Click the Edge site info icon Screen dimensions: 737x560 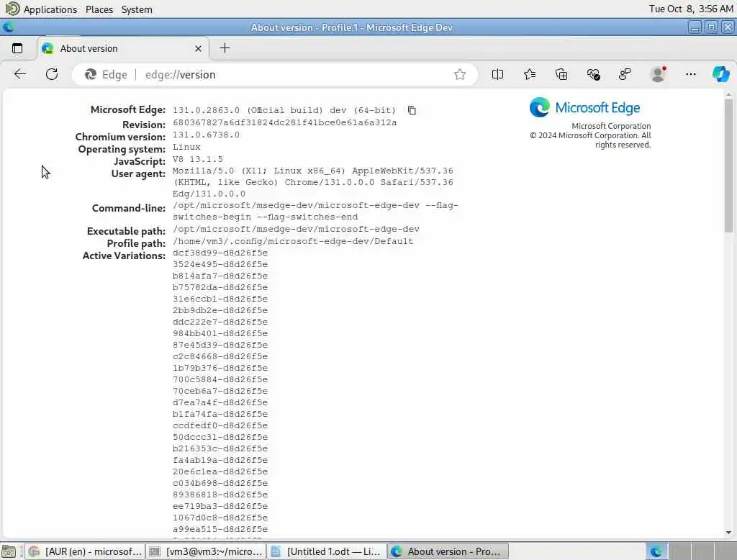click(x=106, y=75)
